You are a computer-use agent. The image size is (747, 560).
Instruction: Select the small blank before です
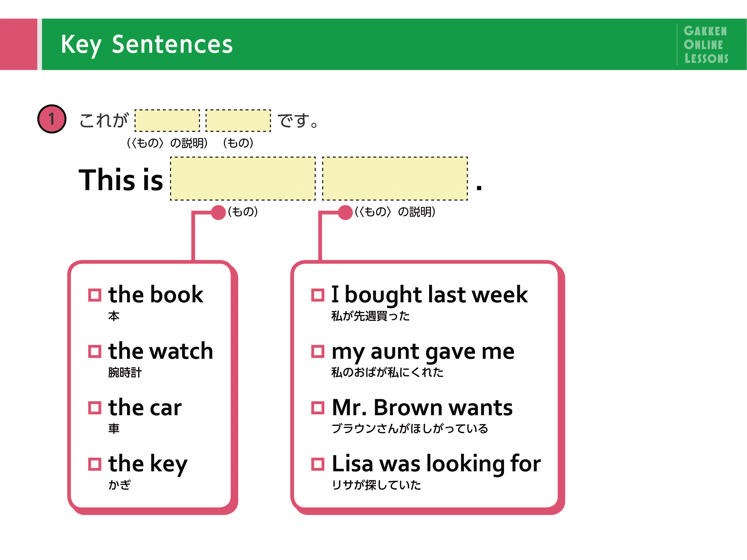pos(238,120)
